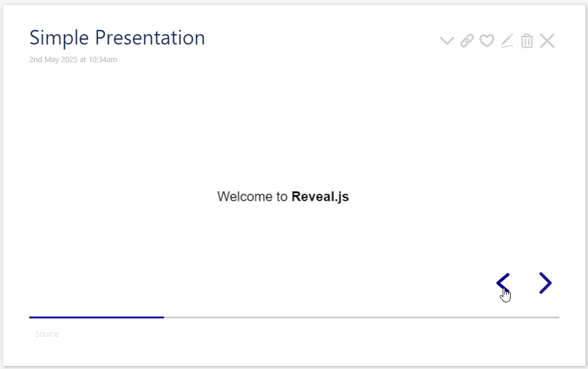Screen dimensions: 588x369
Task: Favorite the presentation with the heart icon
Action: click(x=487, y=40)
